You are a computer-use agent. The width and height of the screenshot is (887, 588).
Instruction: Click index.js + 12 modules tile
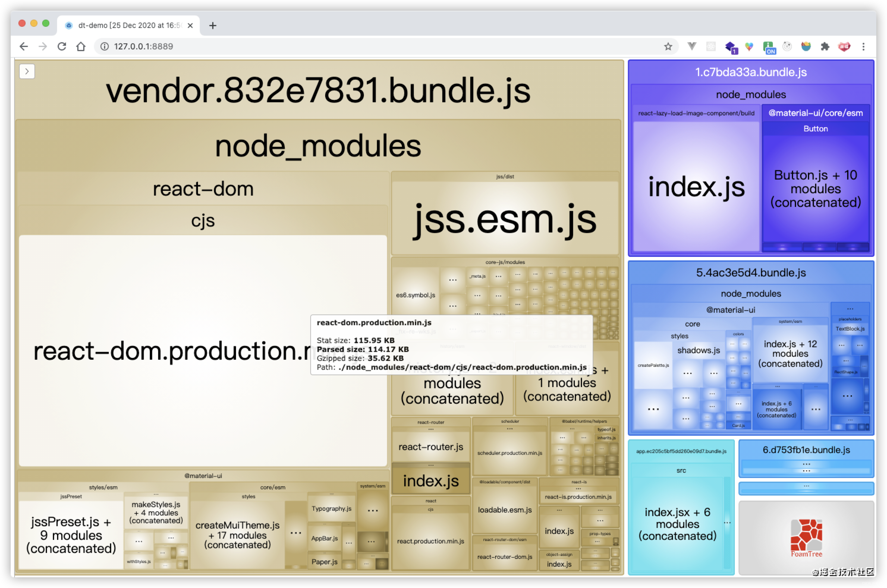[790, 354]
